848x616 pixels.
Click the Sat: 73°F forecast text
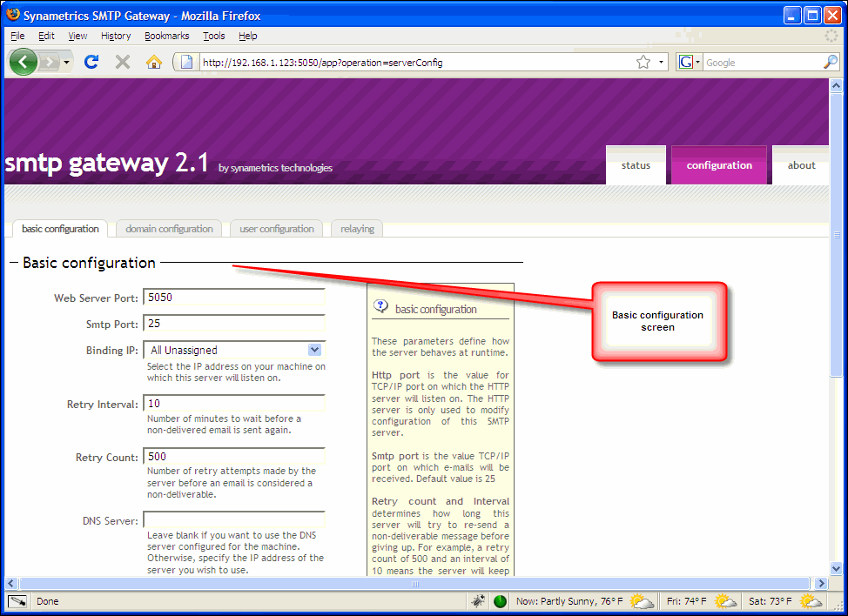[x=771, y=601]
